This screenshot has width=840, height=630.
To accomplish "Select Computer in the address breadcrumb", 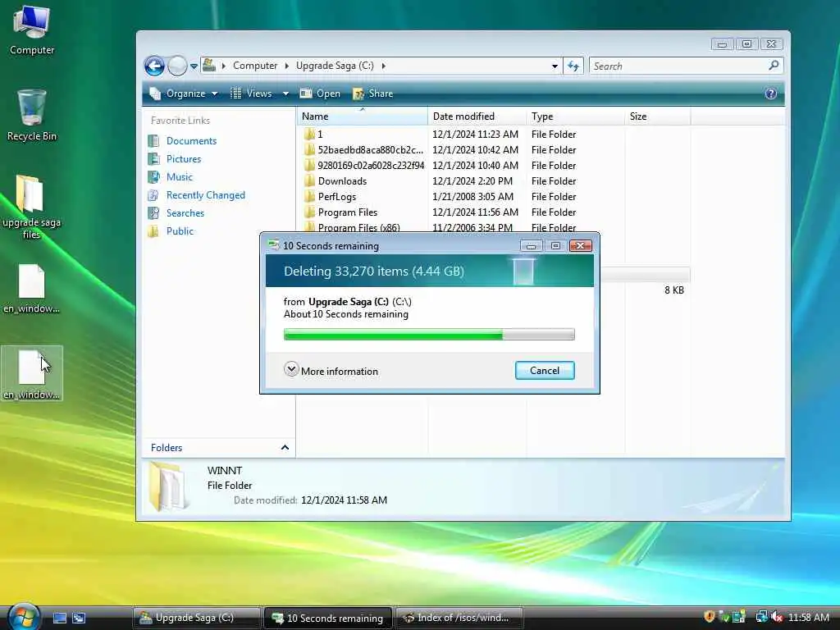I will coord(255,66).
